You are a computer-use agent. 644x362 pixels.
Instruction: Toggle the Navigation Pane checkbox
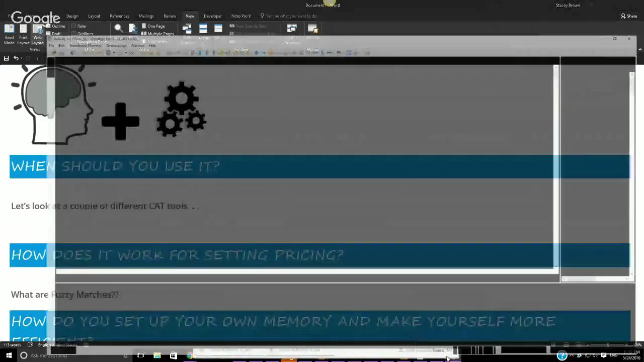(89, 41)
